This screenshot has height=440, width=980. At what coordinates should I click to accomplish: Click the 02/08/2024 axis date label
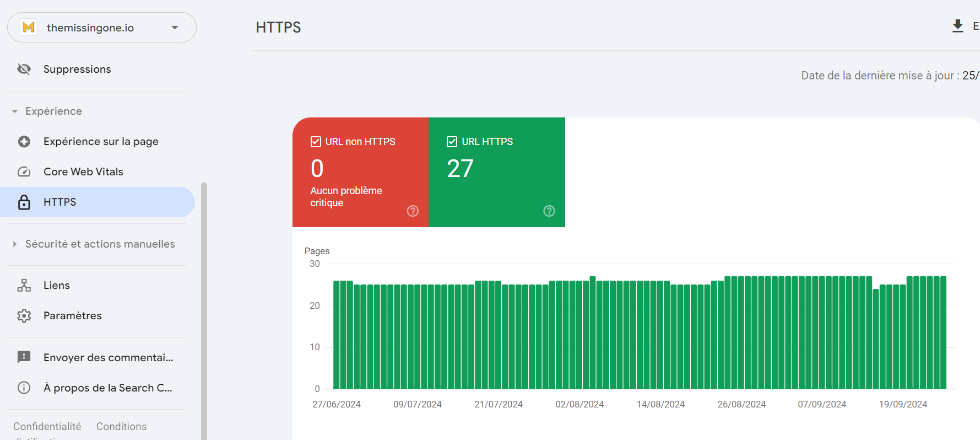pos(580,404)
